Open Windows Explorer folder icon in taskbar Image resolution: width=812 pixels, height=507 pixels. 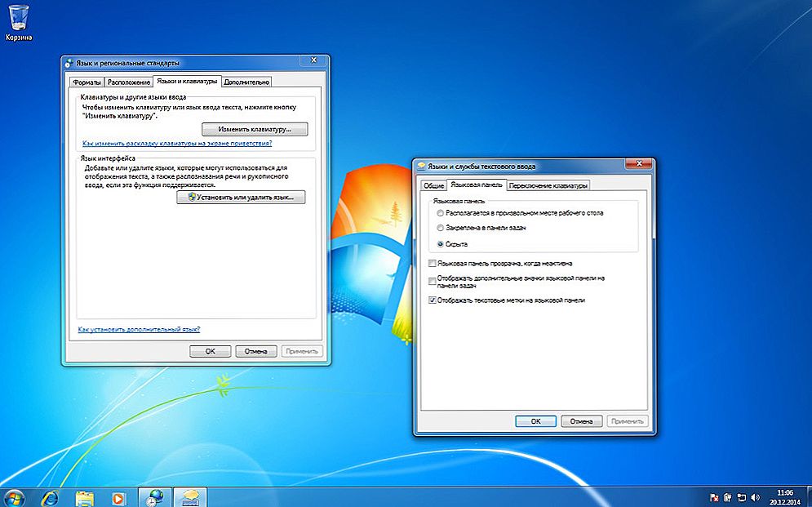point(84,498)
